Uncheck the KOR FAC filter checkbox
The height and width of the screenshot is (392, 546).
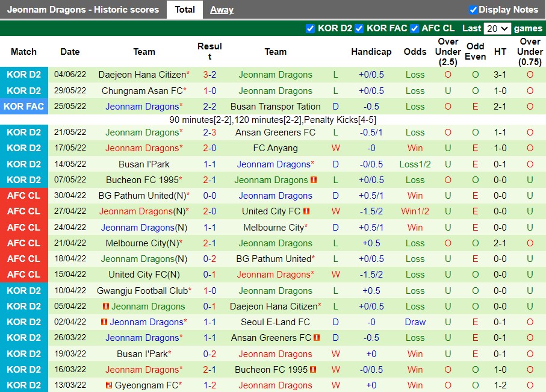[359, 28]
